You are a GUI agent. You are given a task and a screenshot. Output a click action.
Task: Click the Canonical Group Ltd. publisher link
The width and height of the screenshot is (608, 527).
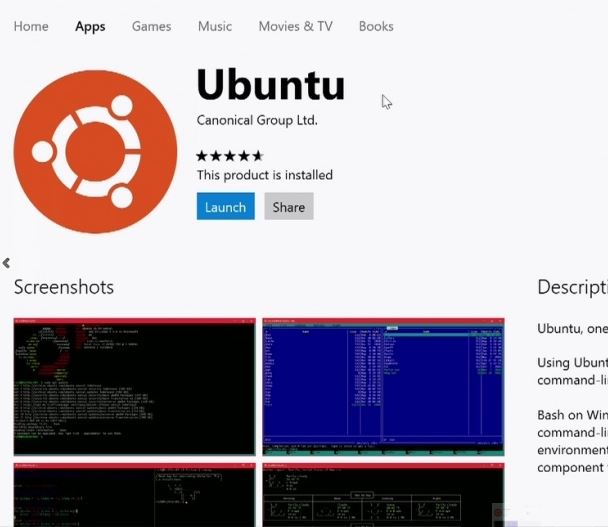(x=257, y=120)
